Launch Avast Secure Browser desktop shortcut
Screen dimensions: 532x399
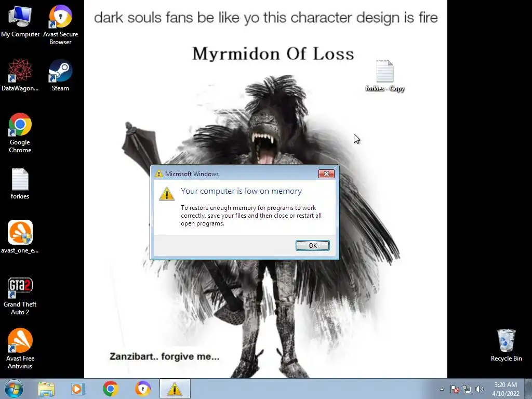click(x=60, y=24)
